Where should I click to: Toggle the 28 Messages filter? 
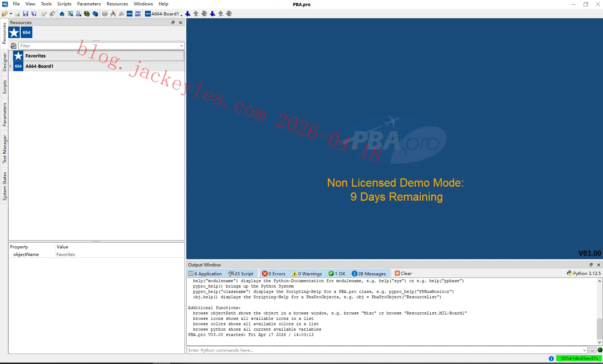(x=369, y=274)
